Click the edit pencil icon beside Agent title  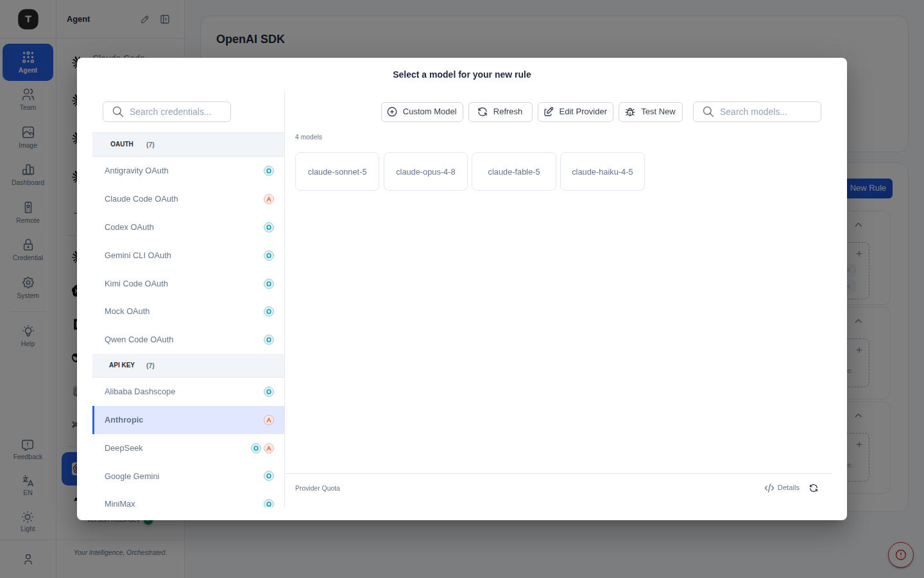[145, 19]
